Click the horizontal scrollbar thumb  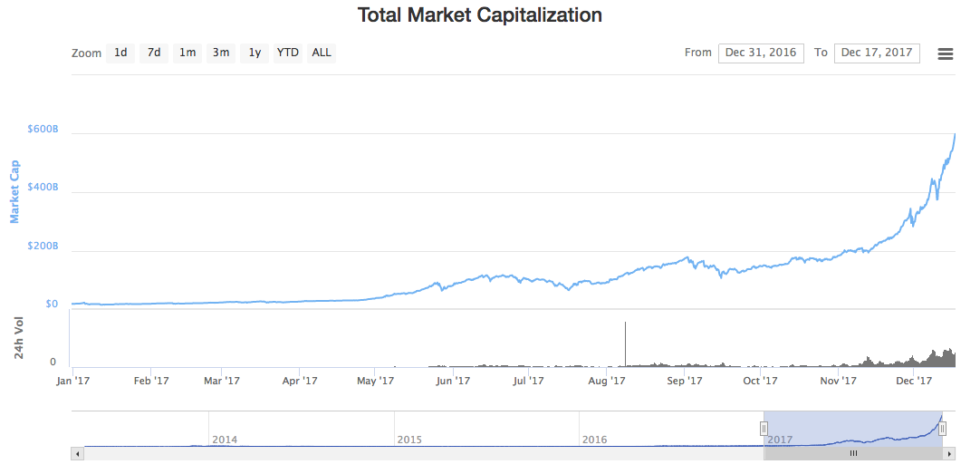click(852, 453)
